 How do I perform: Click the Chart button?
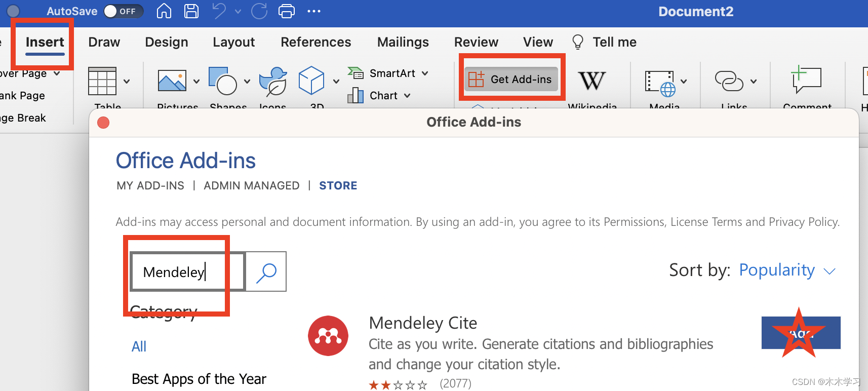click(373, 96)
